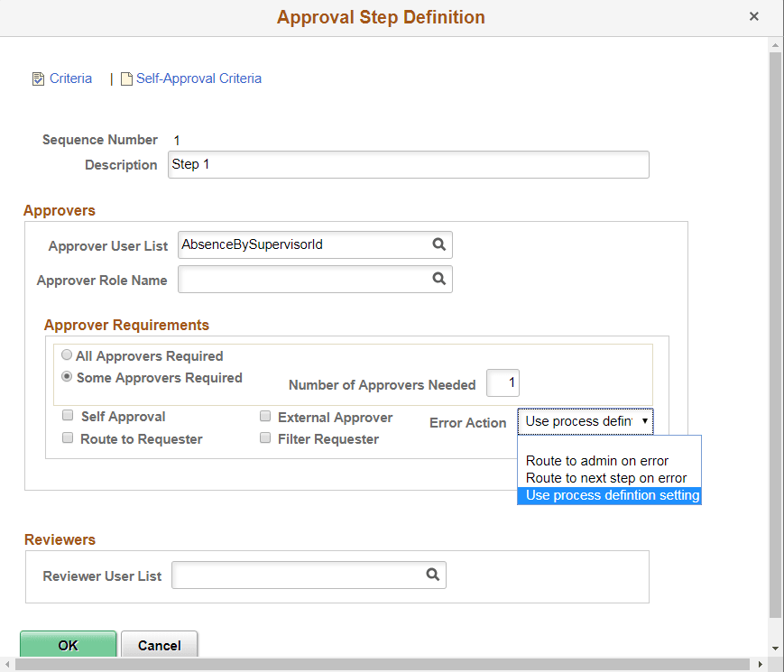Select the All Approvers Required radio button
Viewport: 784px width, 672px height.
67,354
